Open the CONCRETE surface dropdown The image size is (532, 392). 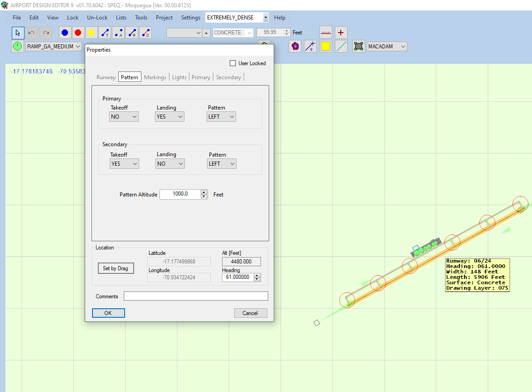(x=233, y=33)
